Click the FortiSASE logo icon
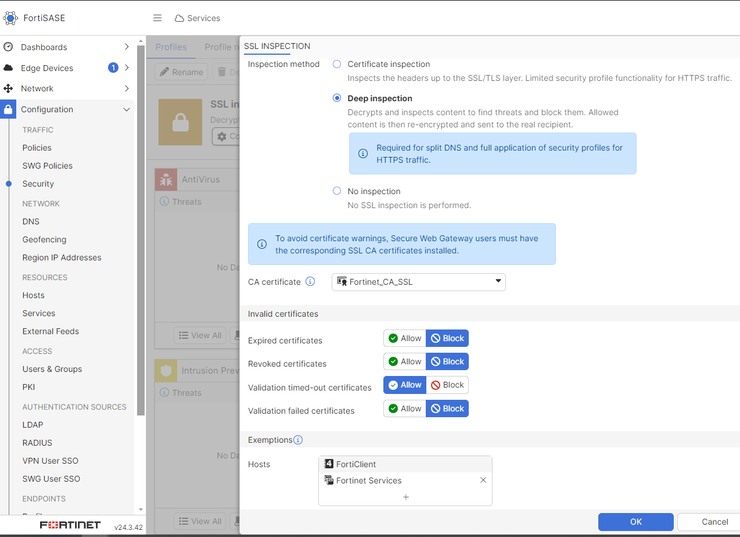740x537 pixels. (10, 18)
